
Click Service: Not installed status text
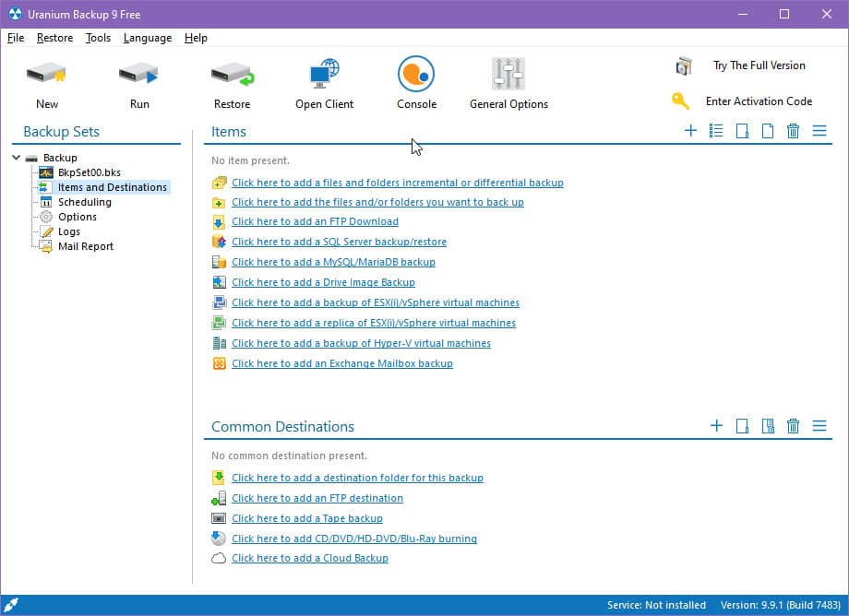[656, 605]
